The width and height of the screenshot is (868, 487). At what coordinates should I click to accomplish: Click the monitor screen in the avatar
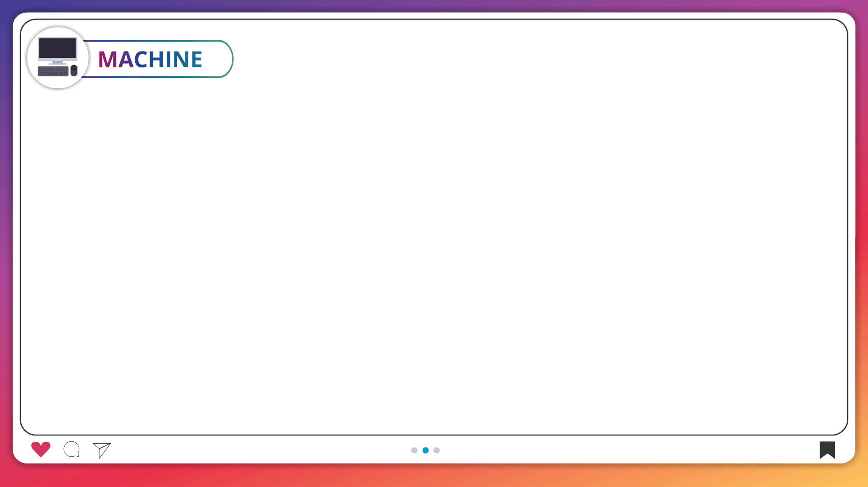[x=57, y=48]
